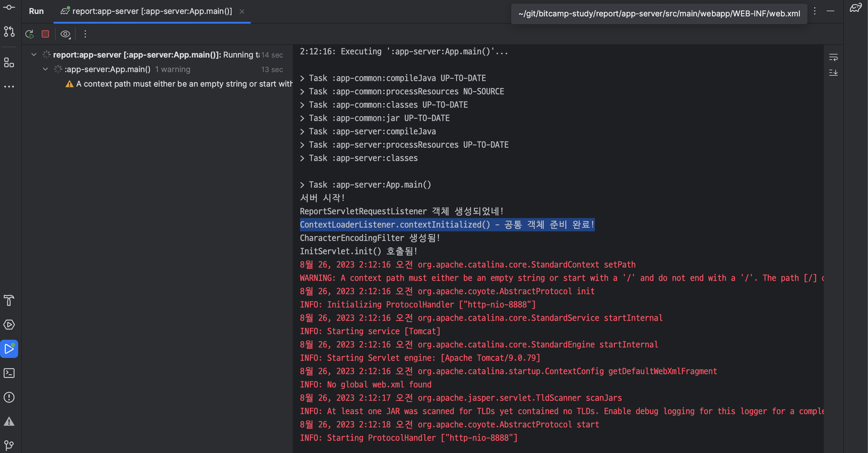The image size is (868, 453).
Task: Close the report:app-server run tab
Action: coord(242,12)
